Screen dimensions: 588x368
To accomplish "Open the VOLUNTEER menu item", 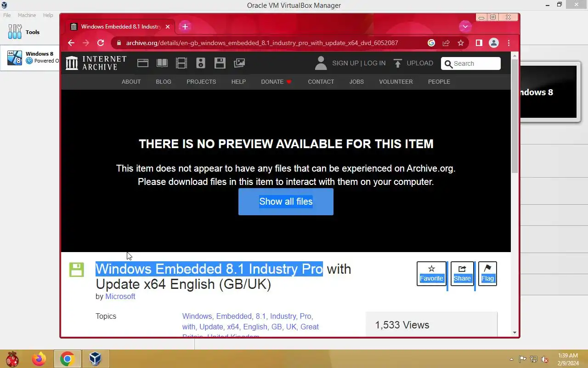I will (x=396, y=81).
